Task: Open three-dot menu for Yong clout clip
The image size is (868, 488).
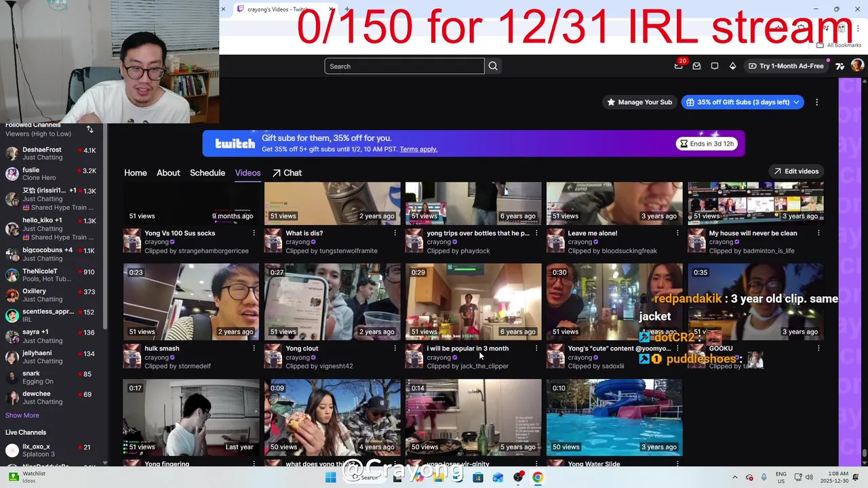Action: point(395,348)
